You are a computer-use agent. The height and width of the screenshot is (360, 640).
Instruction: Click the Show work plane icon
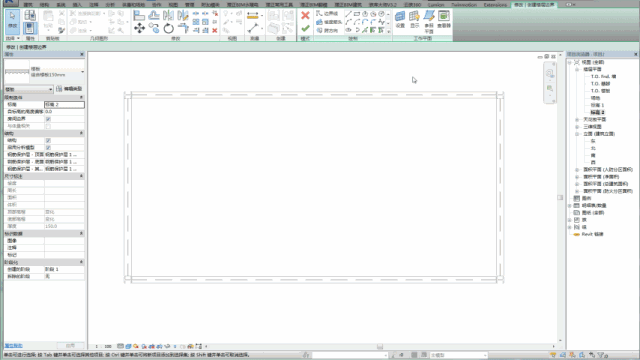tap(414, 19)
